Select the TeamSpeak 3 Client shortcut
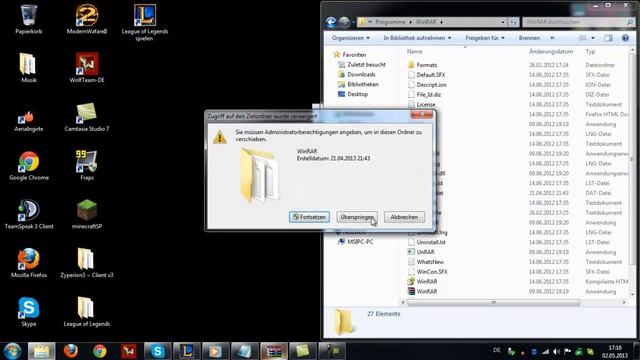The image size is (640, 360). click(29, 214)
